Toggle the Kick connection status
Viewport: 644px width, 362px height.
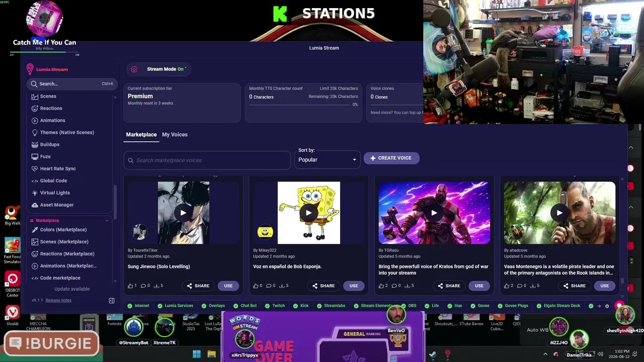[301, 306]
